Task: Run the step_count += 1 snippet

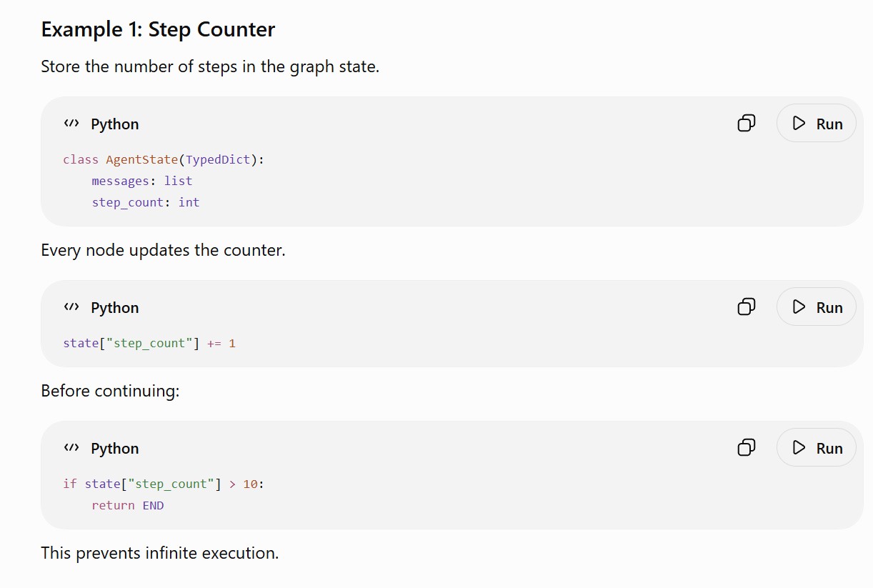Action: [817, 307]
